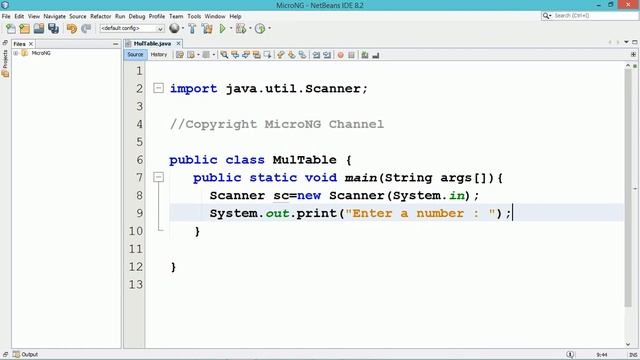
Task: Click the Search (Ctrl+I) field
Action: point(589,16)
